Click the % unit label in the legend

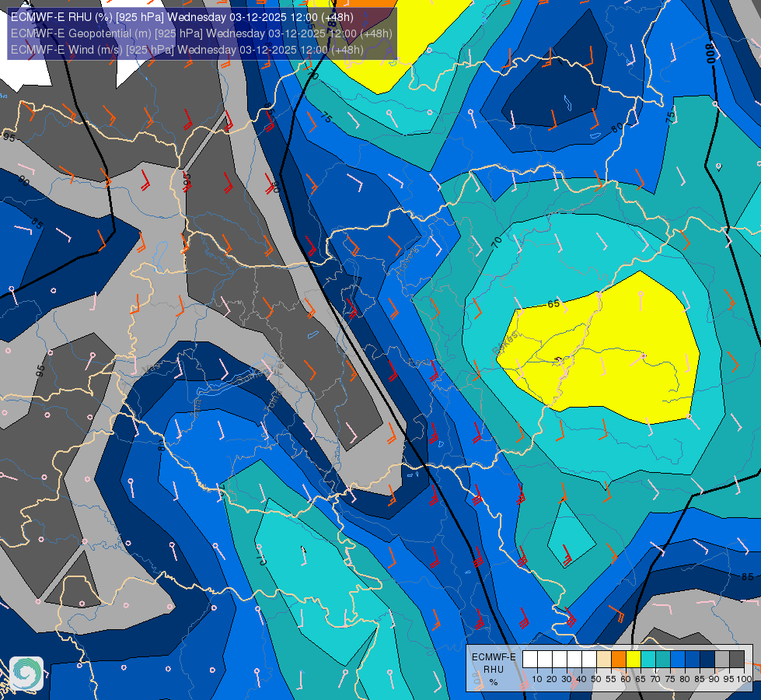pyautogui.click(x=494, y=682)
